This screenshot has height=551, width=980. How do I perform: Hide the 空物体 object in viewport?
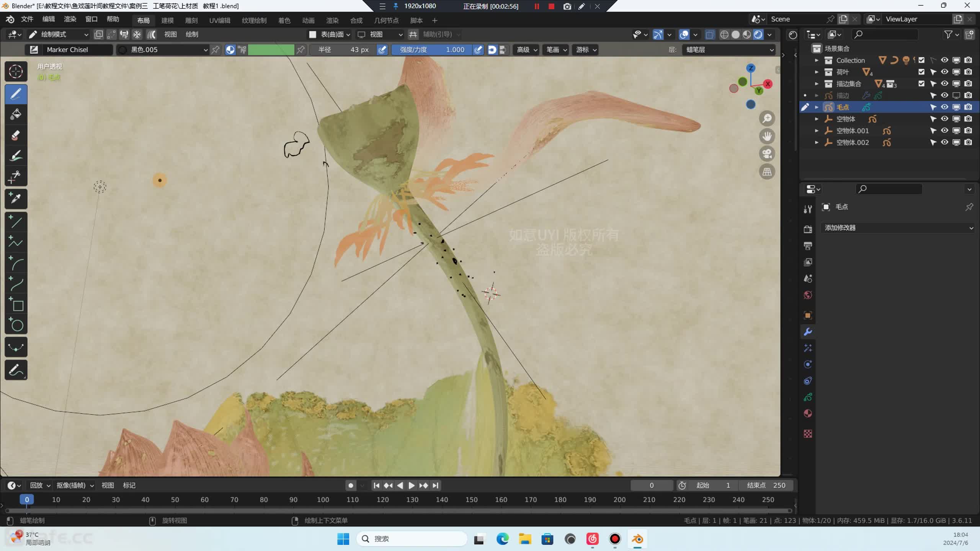point(944,119)
